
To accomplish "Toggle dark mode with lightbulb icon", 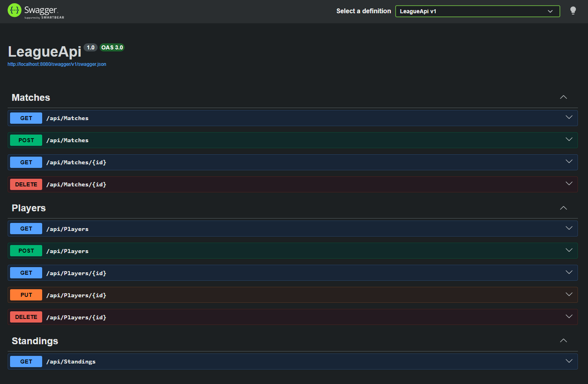I will pyautogui.click(x=573, y=11).
